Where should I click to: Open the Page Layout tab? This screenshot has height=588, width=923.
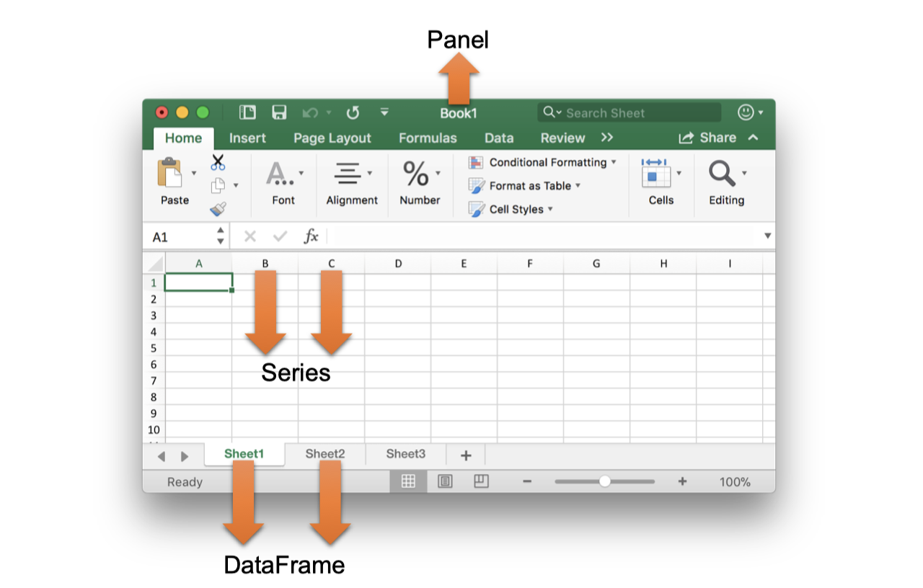[x=332, y=138]
